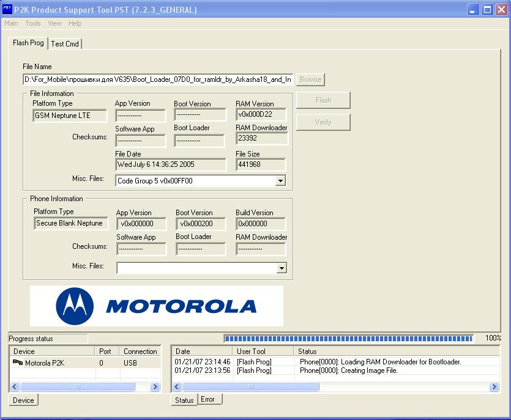Screen dimensions: 511x420
Task: Click the device list horizontal scrollbar thumb
Action: coord(78,387)
